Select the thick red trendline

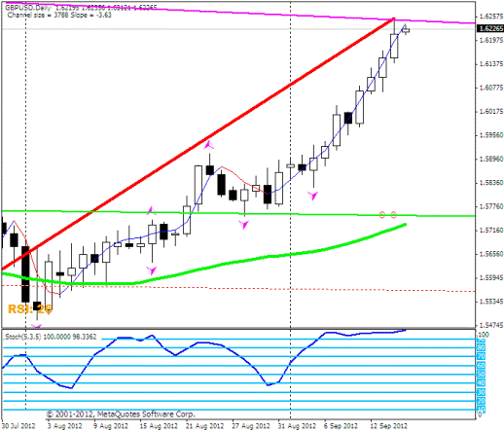(x=198, y=144)
